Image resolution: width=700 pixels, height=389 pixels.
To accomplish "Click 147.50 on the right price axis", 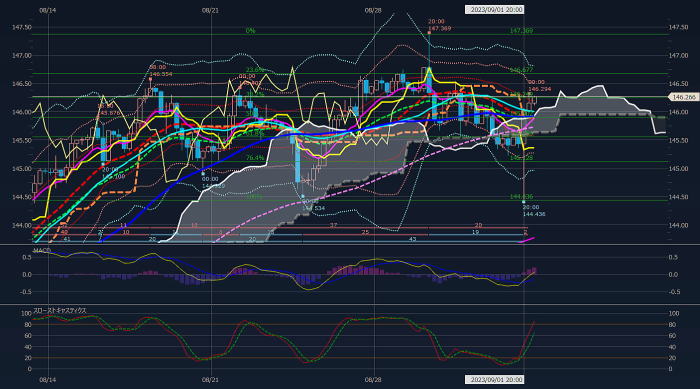I will [679, 27].
